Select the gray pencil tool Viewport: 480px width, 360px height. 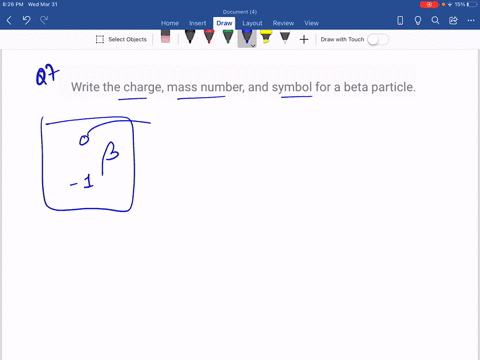(x=285, y=37)
